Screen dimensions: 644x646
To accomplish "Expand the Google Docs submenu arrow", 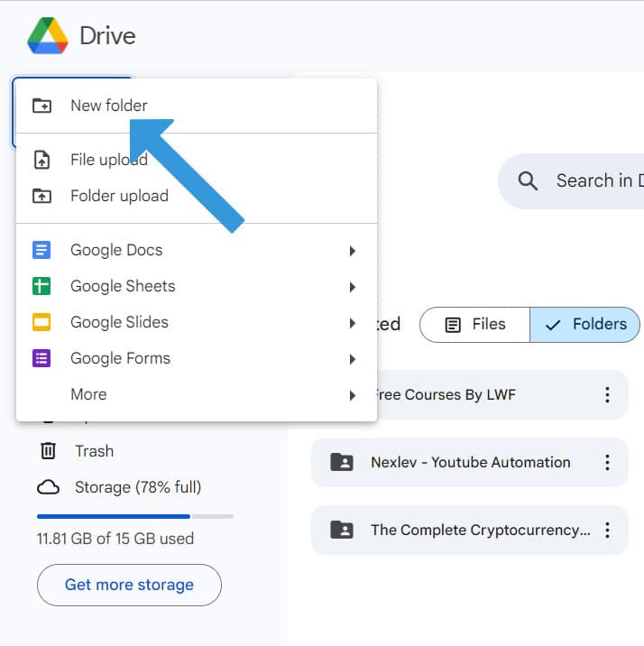I will click(x=352, y=251).
